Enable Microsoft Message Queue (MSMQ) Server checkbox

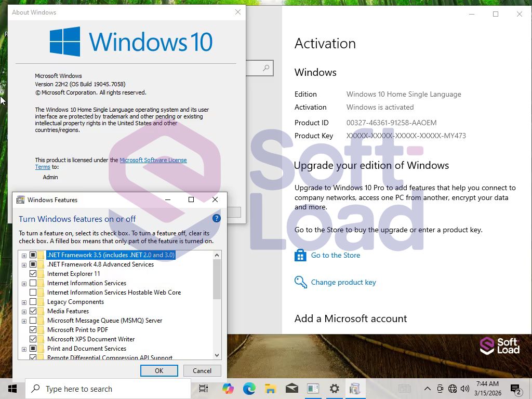[33, 320]
